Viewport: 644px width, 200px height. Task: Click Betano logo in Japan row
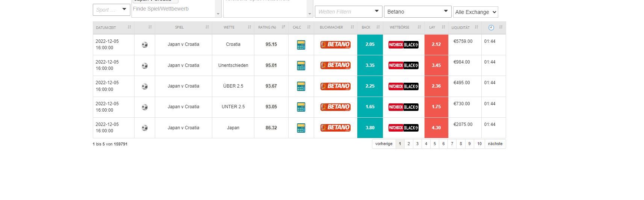coord(336,128)
